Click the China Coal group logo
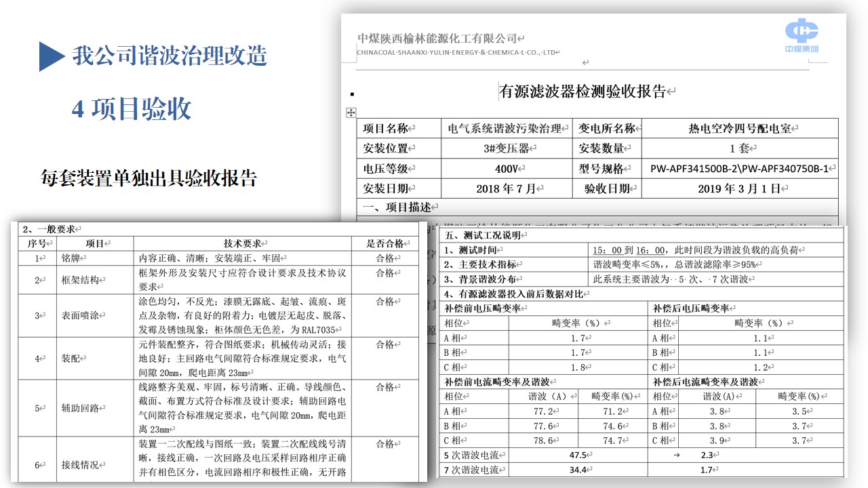This screenshot has width=868, height=488. coord(802,35)
